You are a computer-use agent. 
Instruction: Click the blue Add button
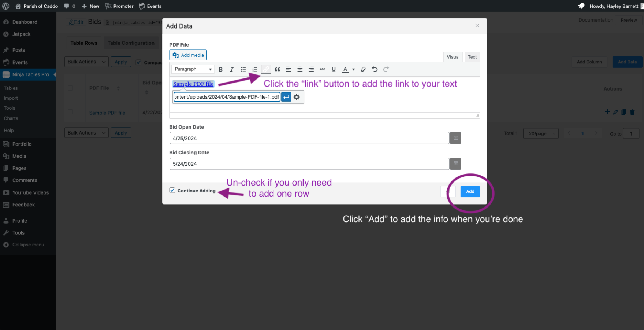click(470, 191)
